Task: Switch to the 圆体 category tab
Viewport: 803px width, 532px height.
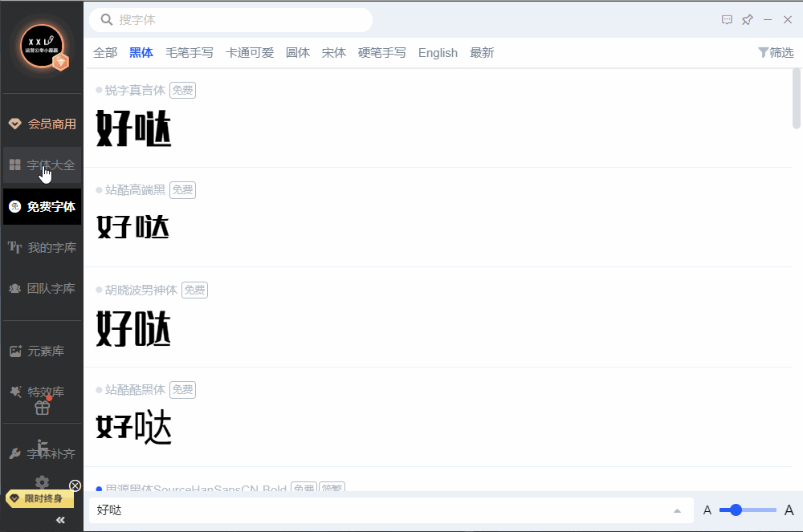Action: 298,53
